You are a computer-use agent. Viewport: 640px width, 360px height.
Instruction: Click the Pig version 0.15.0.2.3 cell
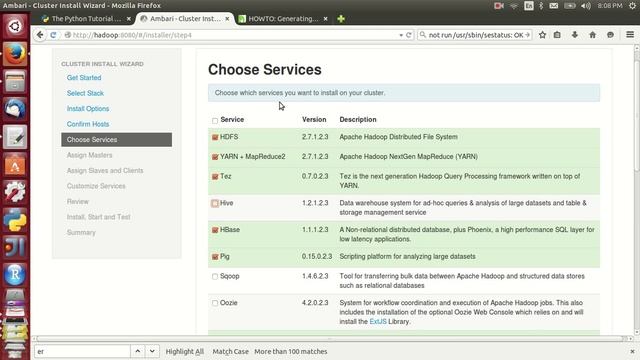click(317, 257)
